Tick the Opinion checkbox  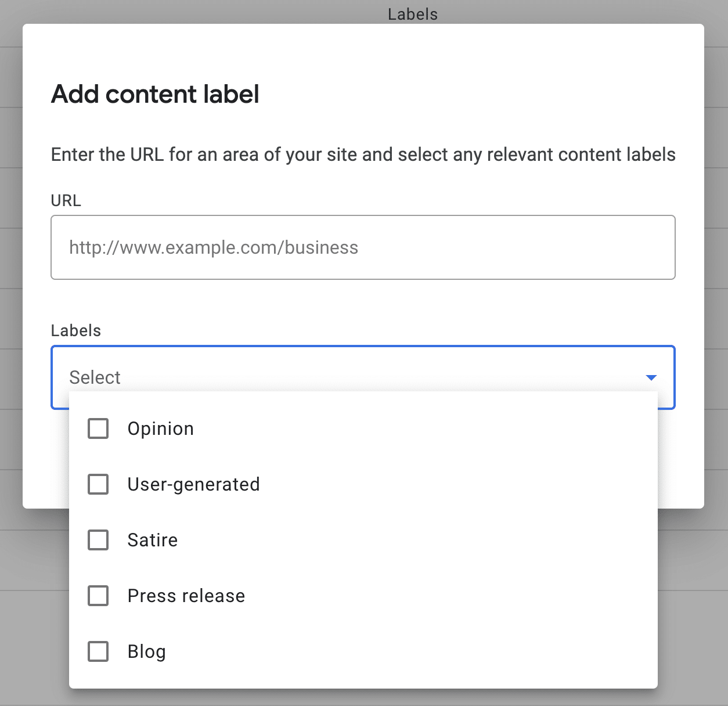(x=98, y=429)
